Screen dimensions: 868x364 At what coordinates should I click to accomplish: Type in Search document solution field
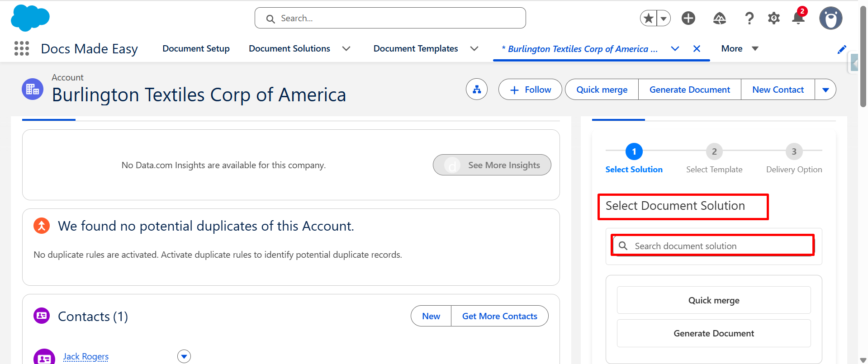(713, 246)
